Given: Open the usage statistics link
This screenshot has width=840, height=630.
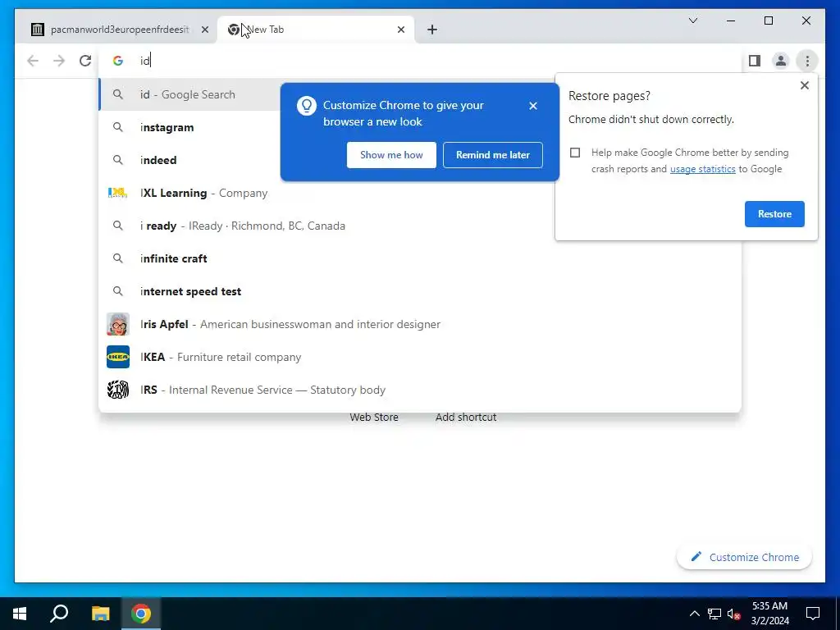Looking at the screenshot, I should [702, 169].
